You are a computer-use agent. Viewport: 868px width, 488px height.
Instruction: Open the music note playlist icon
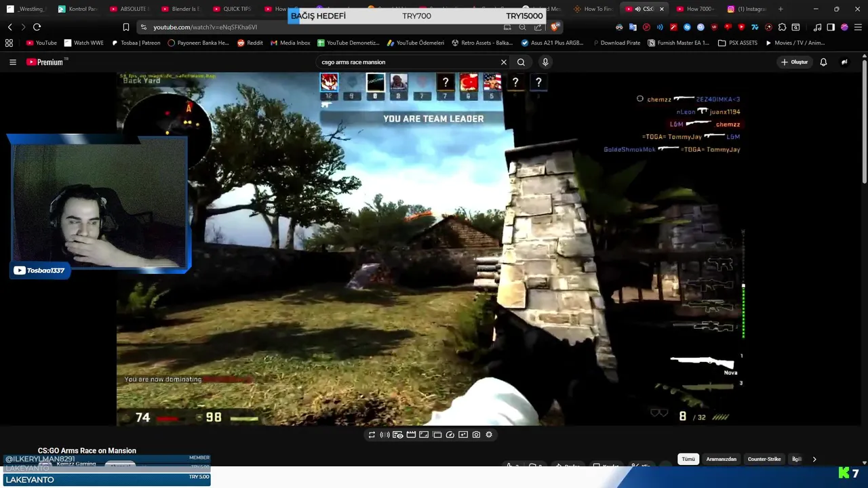click(x=817, y=27)
